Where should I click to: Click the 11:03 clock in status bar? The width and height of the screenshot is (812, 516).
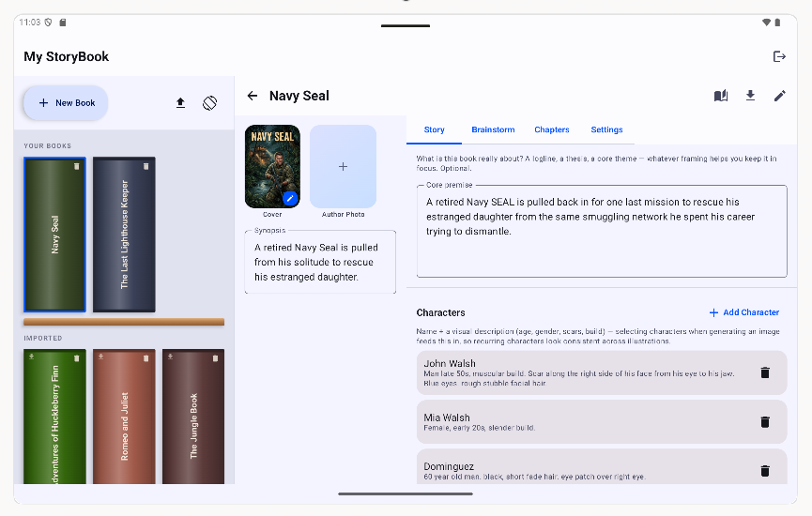(29, 23)
